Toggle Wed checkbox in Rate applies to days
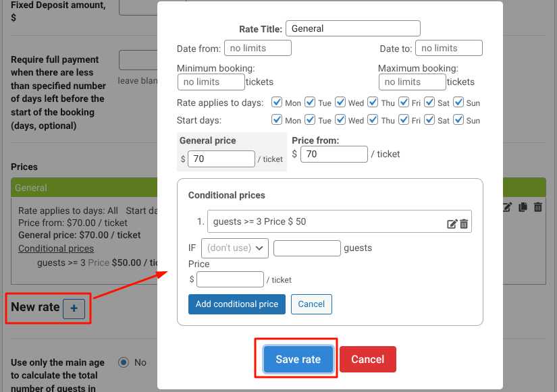The width and height of the screenshot is (557, 392). [340, 103]
